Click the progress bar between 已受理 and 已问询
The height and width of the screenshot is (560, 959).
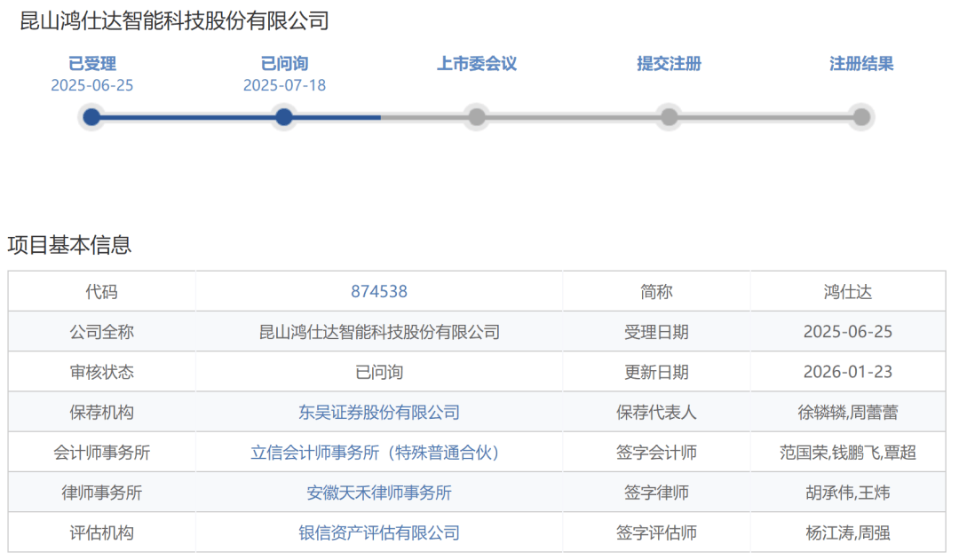pyautogui.click(x=187, y=117)
